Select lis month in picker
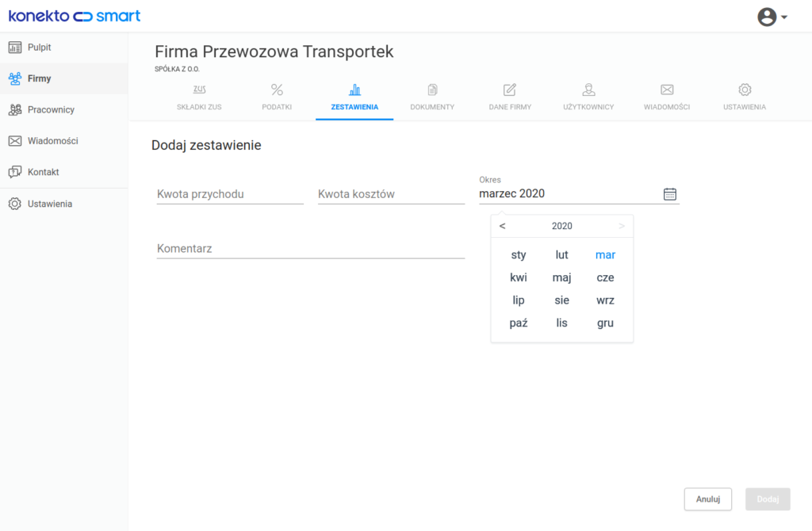 point(562,323)
